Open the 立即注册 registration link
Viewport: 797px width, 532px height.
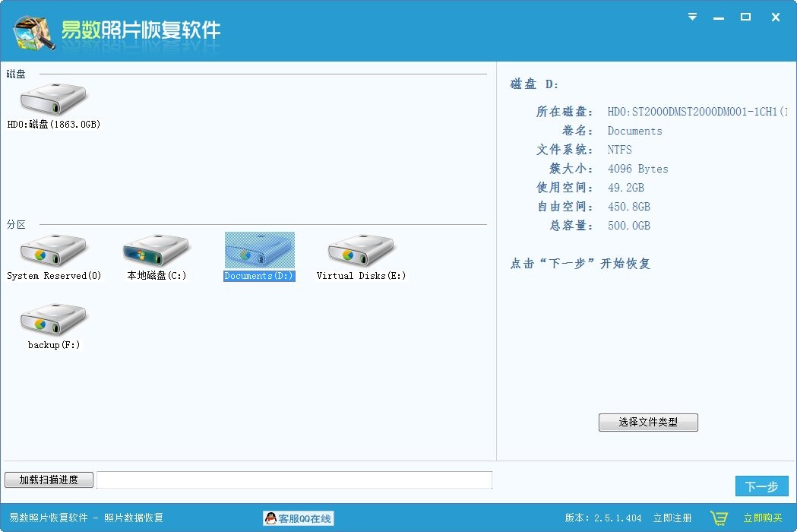pyautogui.click(x=672, y=518)
